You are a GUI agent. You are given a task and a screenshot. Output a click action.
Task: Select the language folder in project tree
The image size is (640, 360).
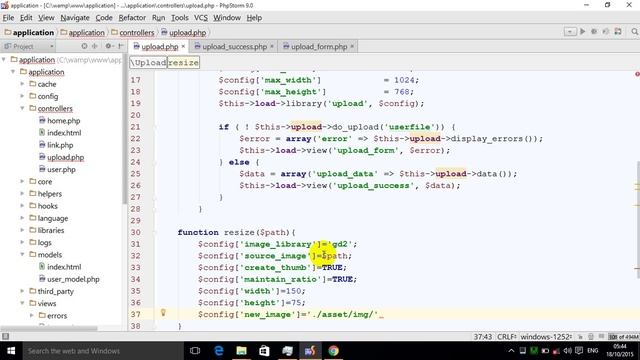point(49,218)
